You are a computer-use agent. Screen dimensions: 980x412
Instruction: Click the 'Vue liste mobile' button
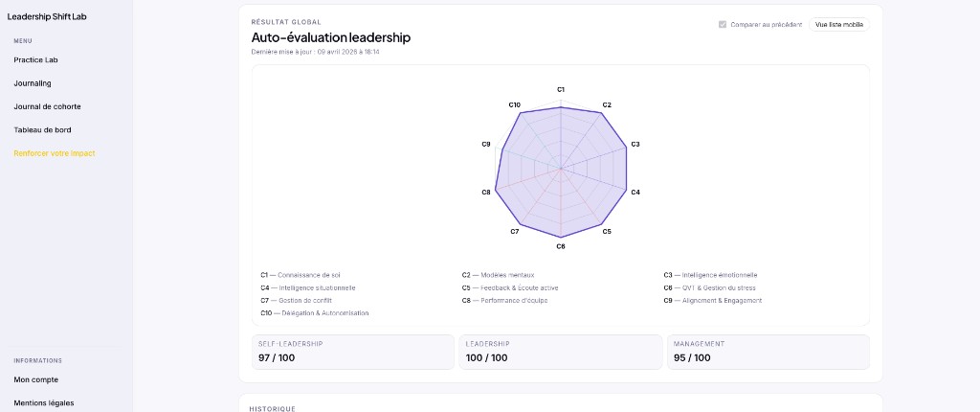[x=839, y=24]
